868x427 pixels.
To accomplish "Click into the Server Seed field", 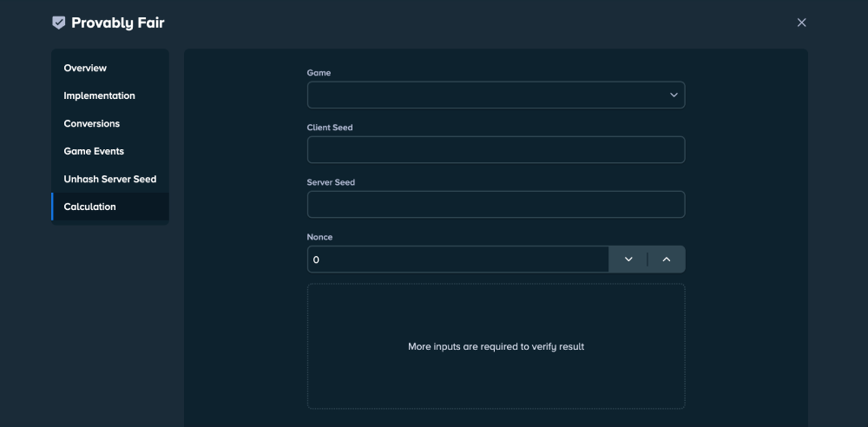I will pyautogui.click(x=496, y=204).
